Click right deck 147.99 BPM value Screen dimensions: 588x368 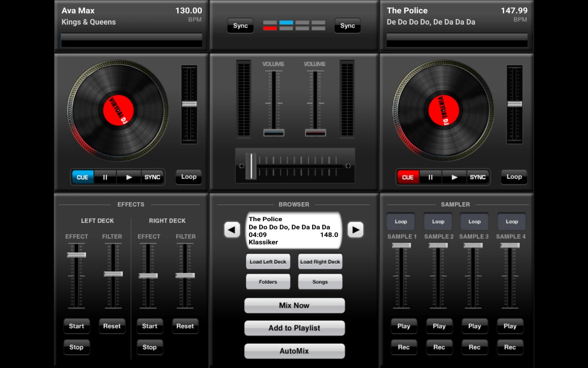tap(514, 11)
